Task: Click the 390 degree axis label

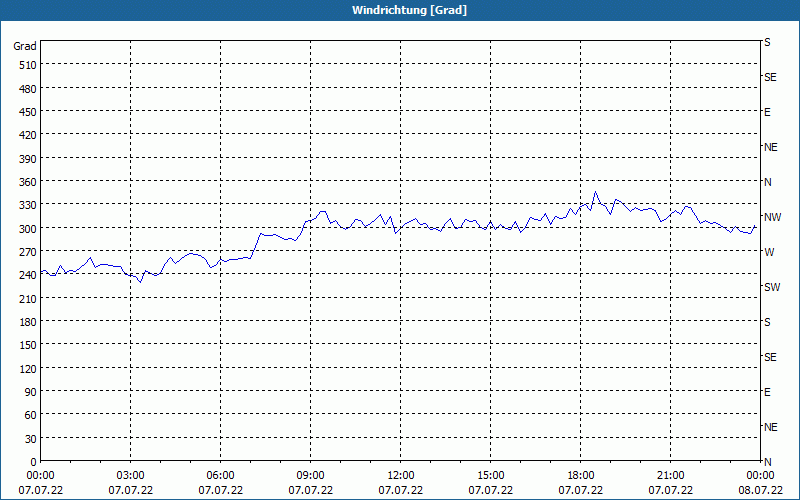Action: (28, 159)
